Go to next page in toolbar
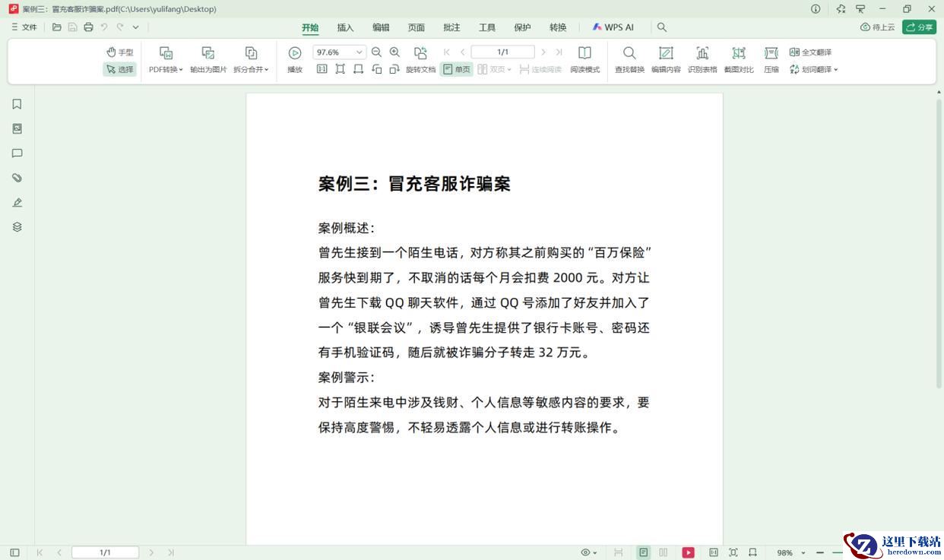Screen dimensions: 944x560 click(543, 52)
